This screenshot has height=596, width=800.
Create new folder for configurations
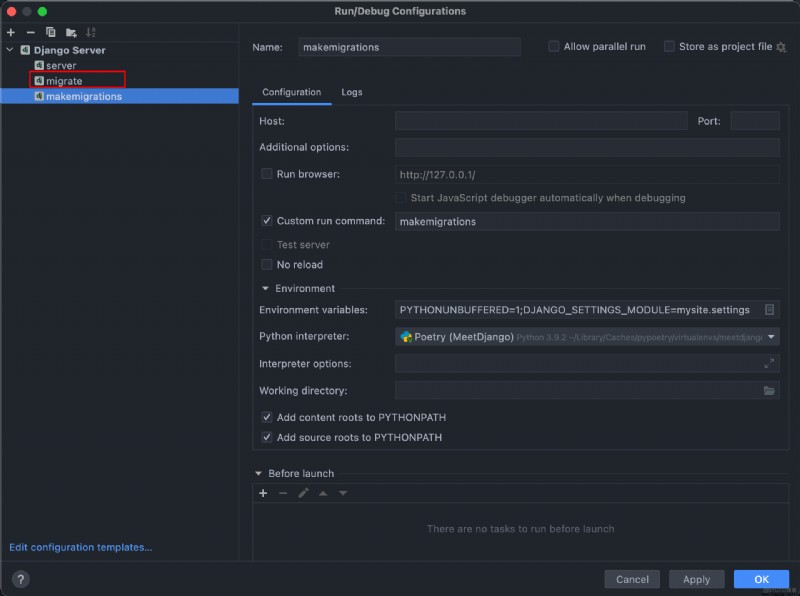(71, 33)
